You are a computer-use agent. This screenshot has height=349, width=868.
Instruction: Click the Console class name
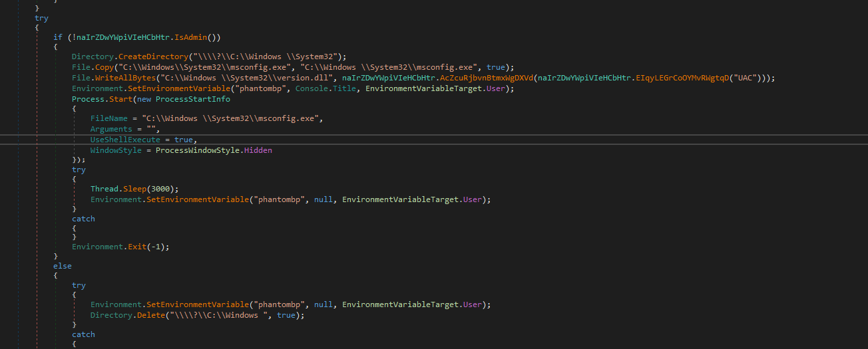pyautogui.click(x=312, y=88)
